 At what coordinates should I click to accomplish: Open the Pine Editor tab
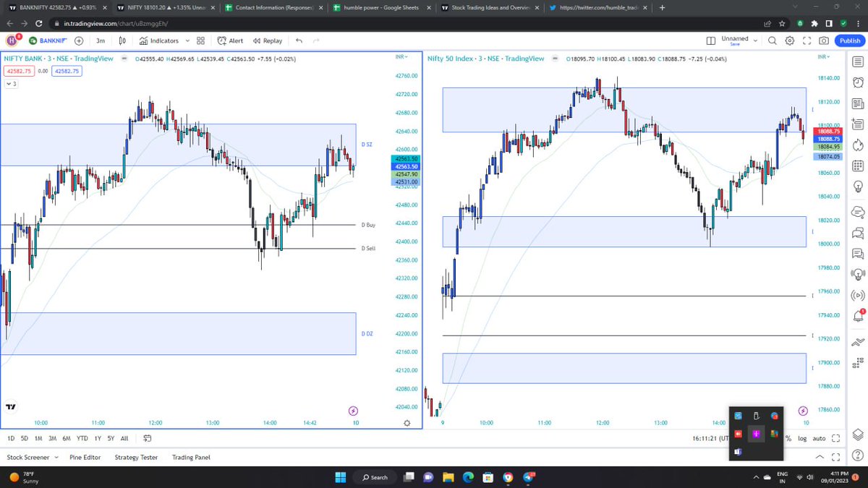(x=85, y=457)
